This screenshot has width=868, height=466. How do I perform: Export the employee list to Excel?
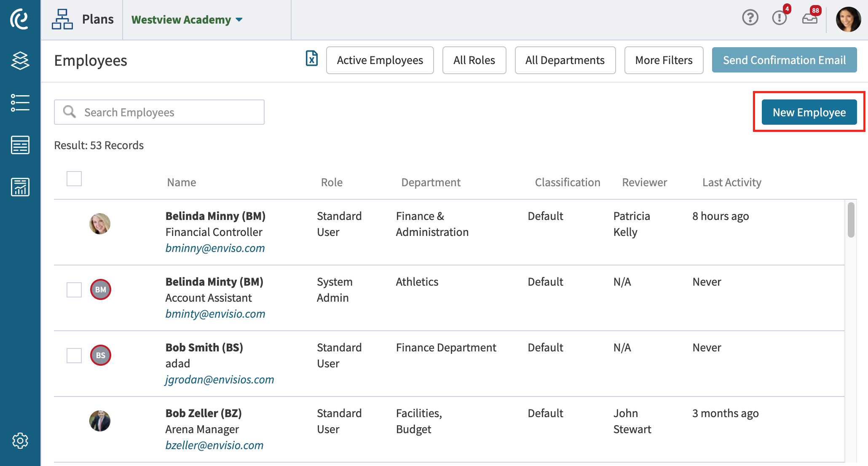coord(311,60)
